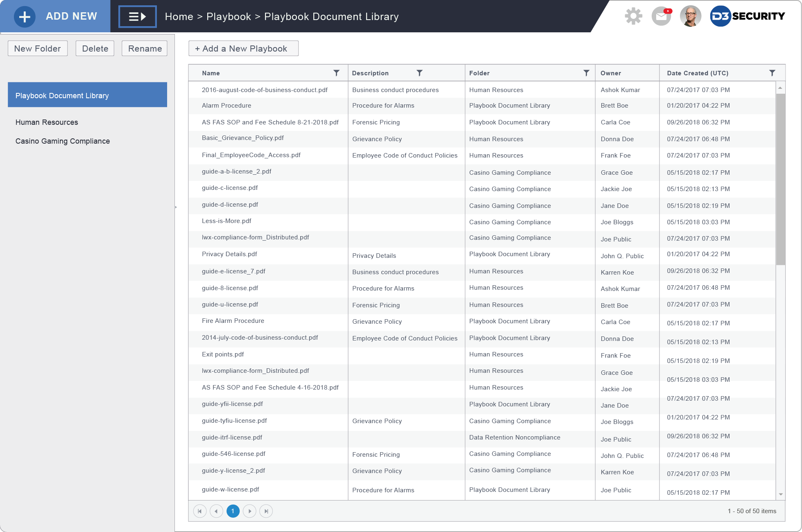The image size is (802, 532).
Task: Go to the first page
Action: [x=200, y=511]
